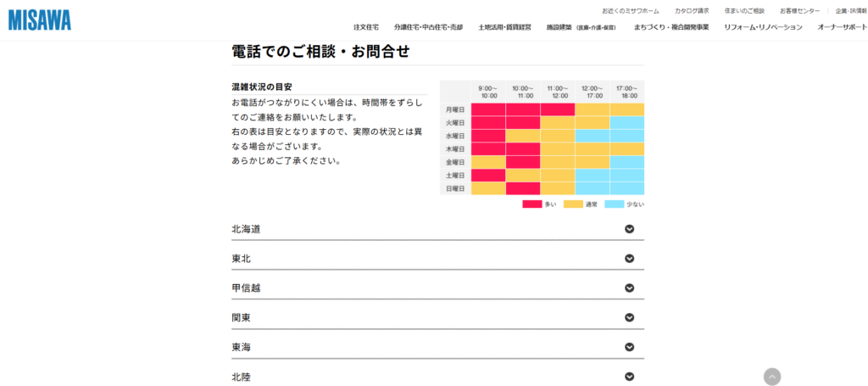Open the 注文住宅 menu

(365, 27)
